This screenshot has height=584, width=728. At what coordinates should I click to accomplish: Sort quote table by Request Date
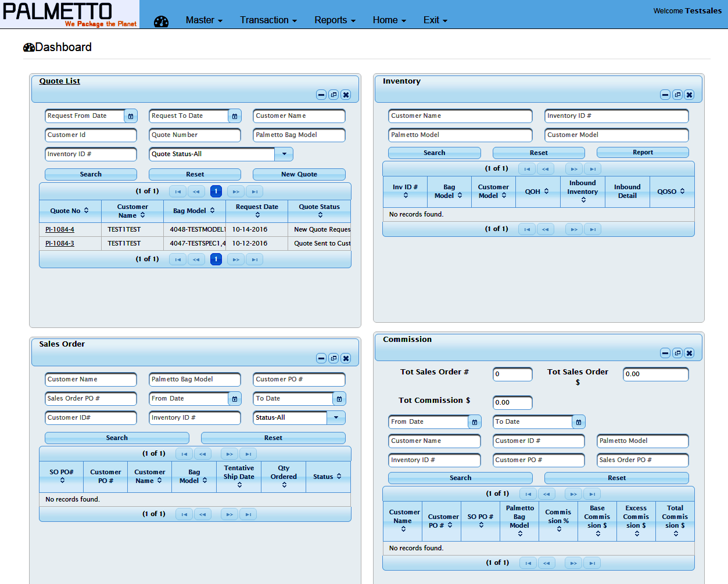[x=257, y=215]
